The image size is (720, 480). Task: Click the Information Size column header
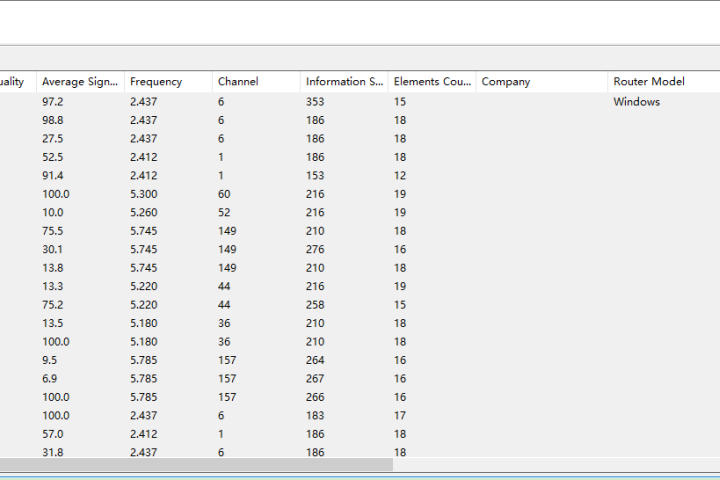(344, 82)
